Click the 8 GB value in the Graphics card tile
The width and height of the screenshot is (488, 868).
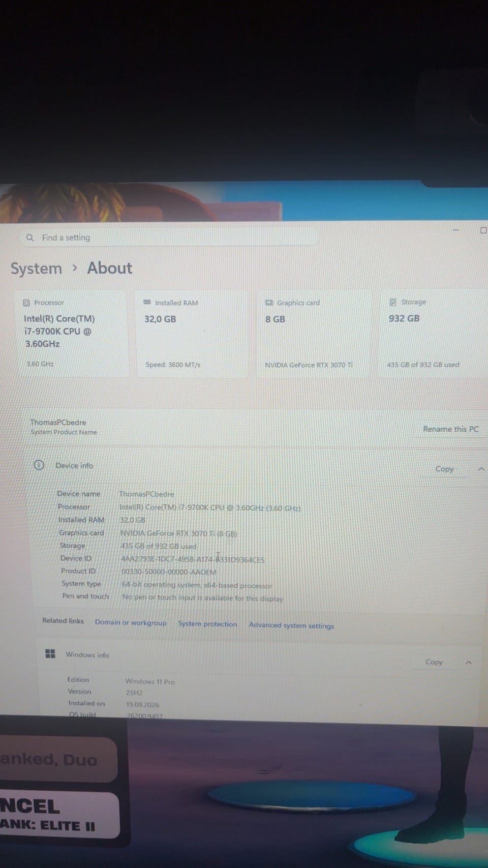pyautogui.click(x=275, y=319)
